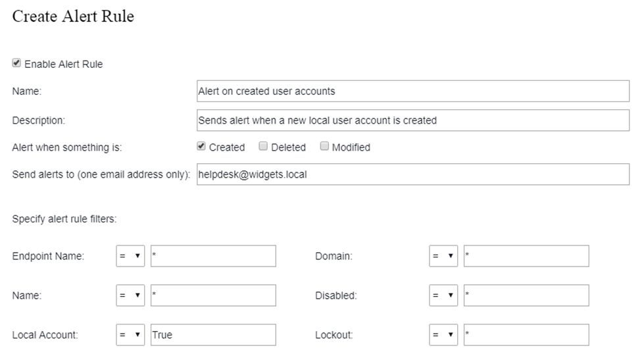Screen dimensions: 644x358
Task: Click the email address input field
Action: [x=412, y=174]
